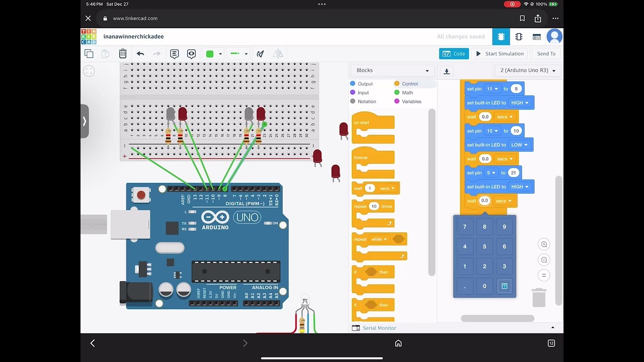Mirror the selected component
The height and width of the screenshot is (362, 644).
278,54
